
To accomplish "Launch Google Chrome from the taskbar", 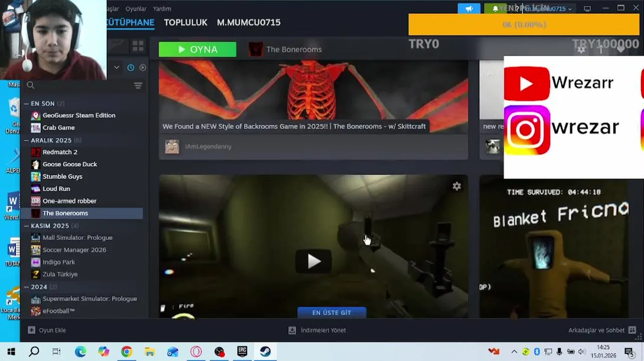I will click(126, 351).
